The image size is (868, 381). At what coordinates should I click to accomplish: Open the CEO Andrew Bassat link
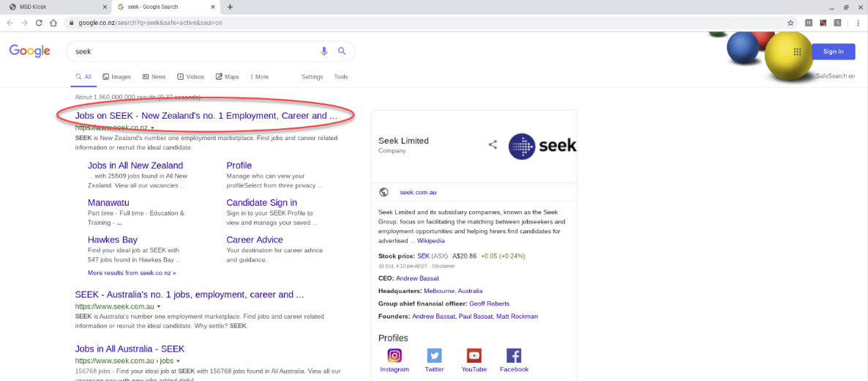click(x=417, y=278)
